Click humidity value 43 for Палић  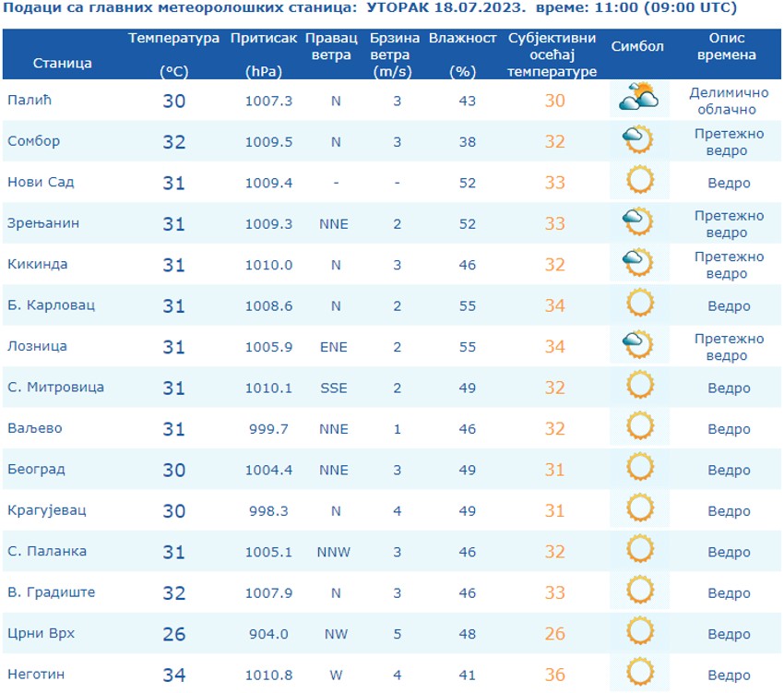[x=468, y=101]
